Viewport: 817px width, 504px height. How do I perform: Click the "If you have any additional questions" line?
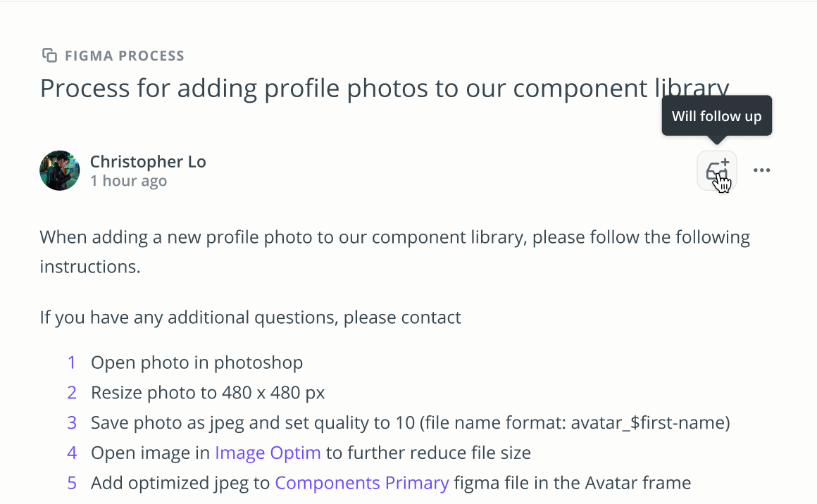250,317
